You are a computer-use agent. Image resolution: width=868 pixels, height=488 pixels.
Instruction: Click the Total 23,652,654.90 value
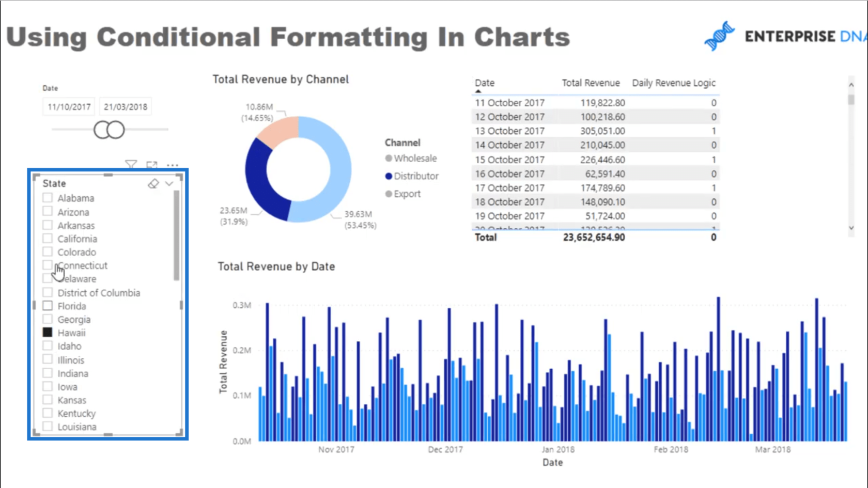coord(594,238)
